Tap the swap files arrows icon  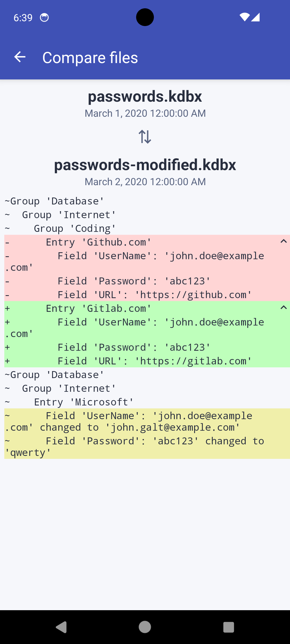(145, 137)
